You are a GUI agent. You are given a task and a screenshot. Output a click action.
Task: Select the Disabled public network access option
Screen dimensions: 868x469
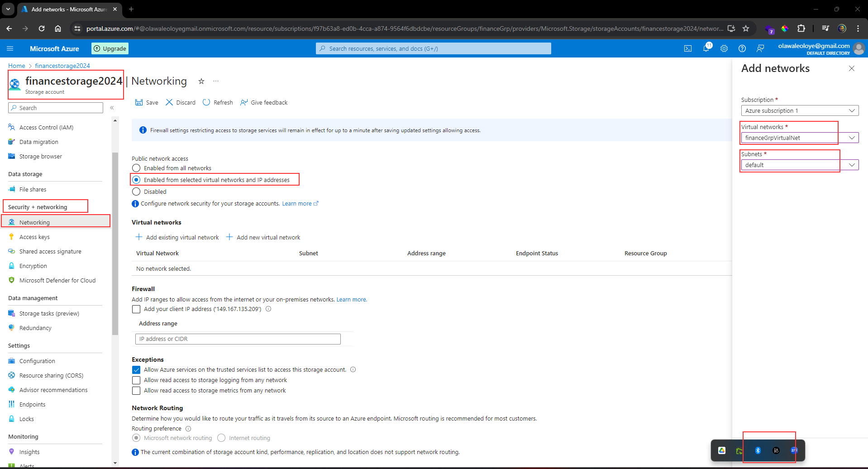point(136,191)
